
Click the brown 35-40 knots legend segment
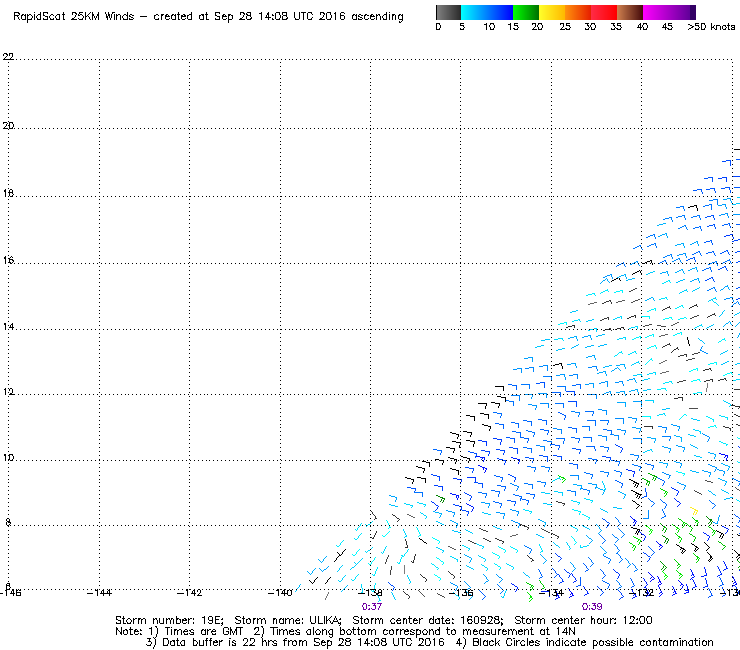(x=630, y=12)
